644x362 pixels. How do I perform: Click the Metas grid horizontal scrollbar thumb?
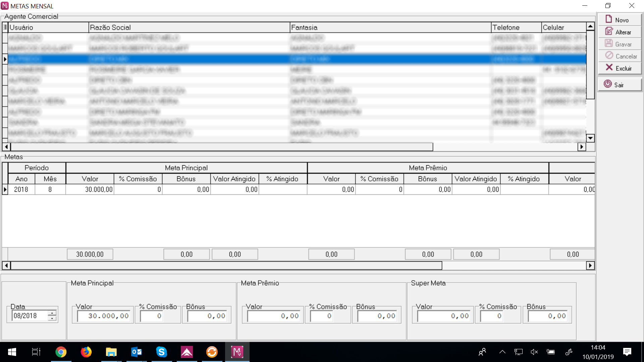[x=226, y=265]
